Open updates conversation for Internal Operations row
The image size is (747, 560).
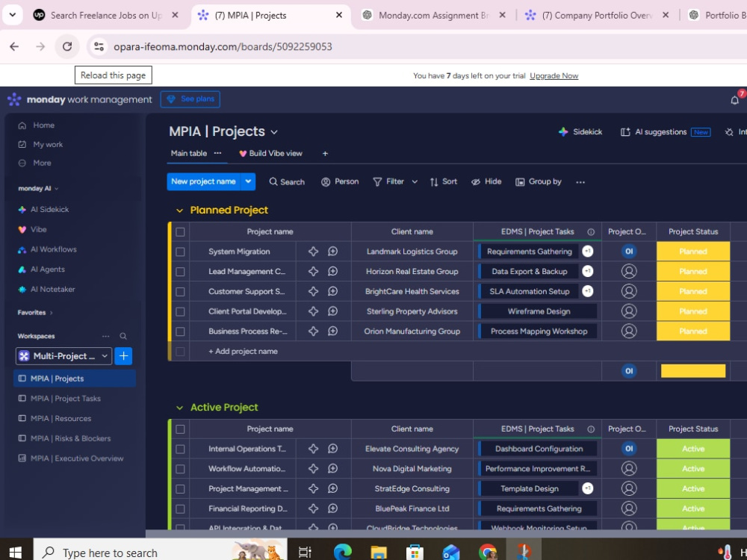(x=333, y=449)
